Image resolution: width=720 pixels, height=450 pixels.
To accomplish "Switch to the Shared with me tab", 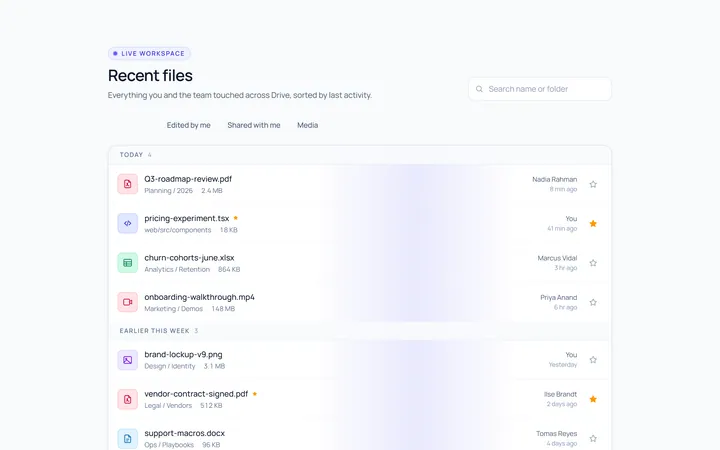I will [x=254, y=125].
